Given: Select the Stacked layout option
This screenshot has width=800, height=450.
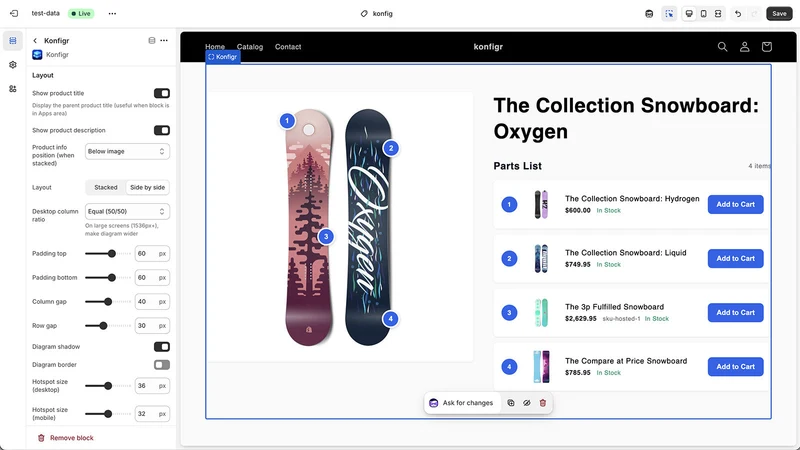Looking at the screenshot, I should pyautogui.click(x=106, y=187).
